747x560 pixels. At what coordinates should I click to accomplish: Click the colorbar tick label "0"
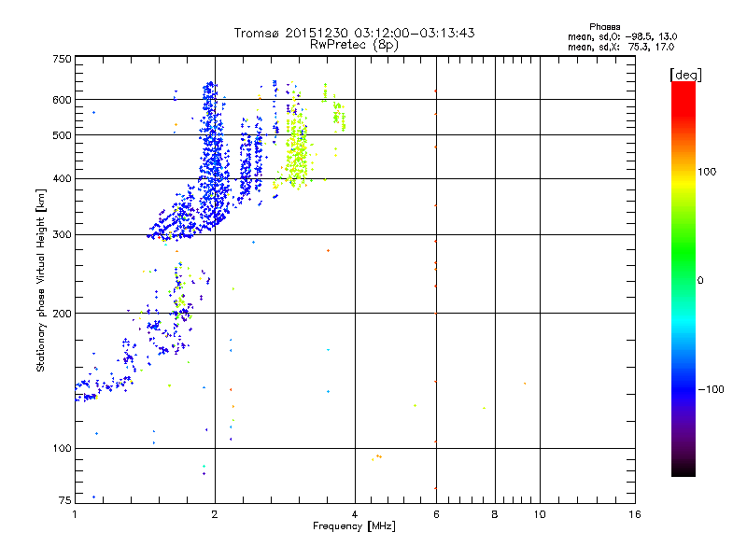coord(700,281)
